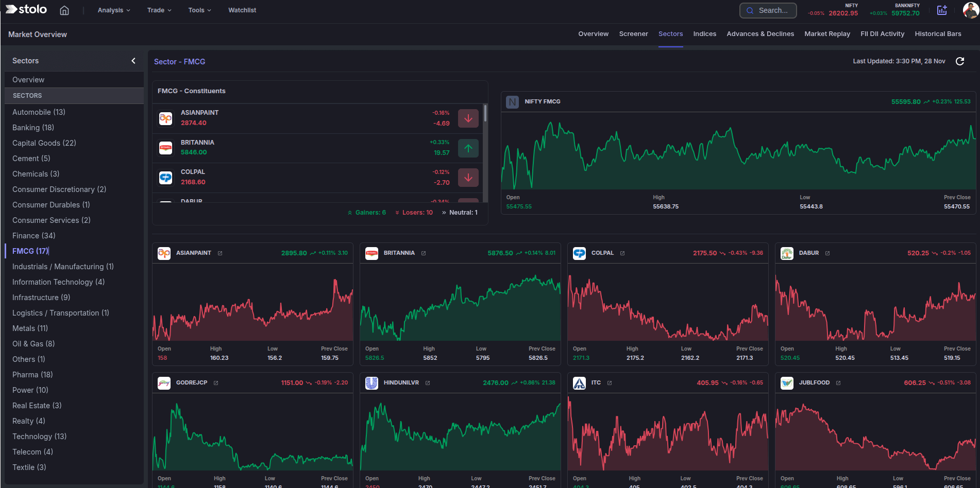Click the Gainers: 6 filter

coord(366,212)
